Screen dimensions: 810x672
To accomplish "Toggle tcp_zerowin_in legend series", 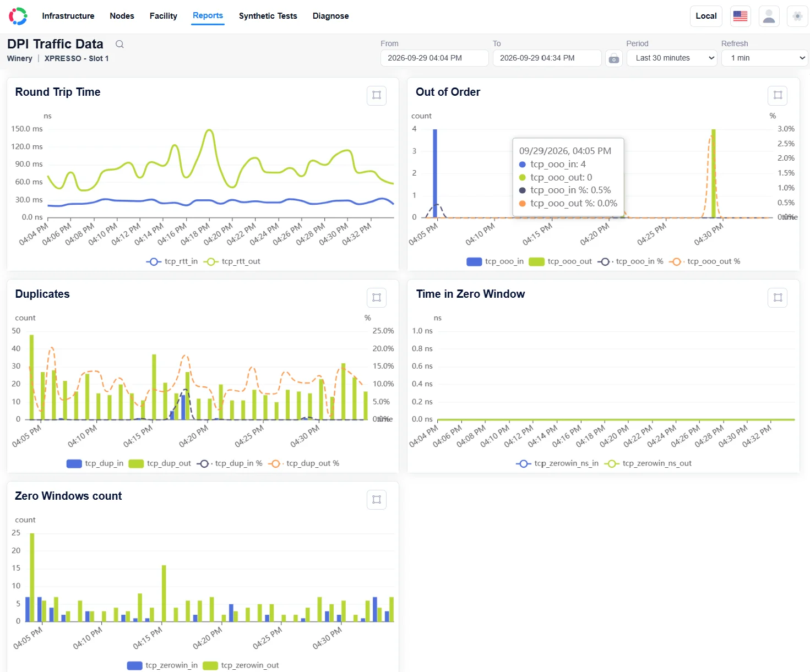I will coord(162,665).
